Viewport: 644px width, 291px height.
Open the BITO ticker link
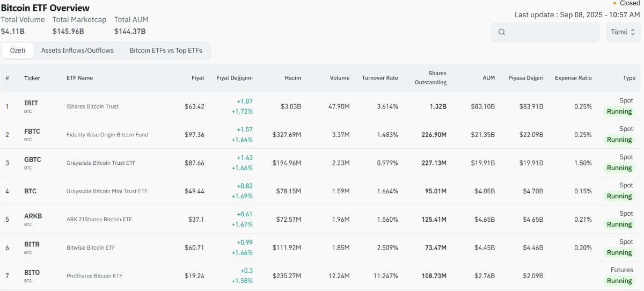click(x=32, y=272)
